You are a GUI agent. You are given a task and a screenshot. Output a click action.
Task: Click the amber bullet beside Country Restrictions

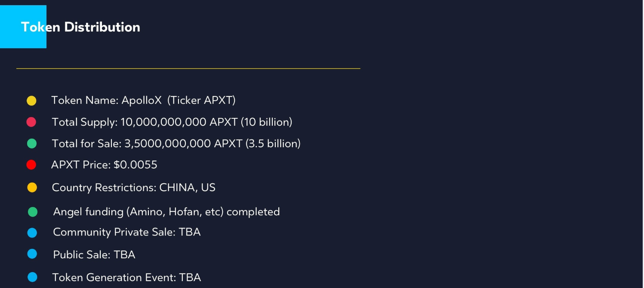32,188
